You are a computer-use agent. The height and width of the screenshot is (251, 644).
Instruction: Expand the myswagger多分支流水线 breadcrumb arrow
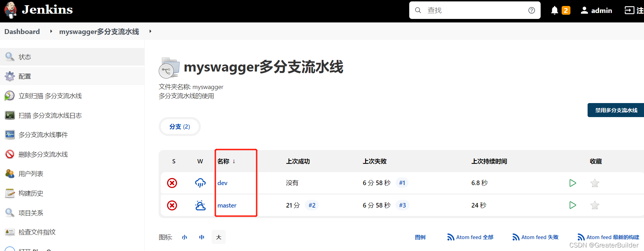click(150, 31)
